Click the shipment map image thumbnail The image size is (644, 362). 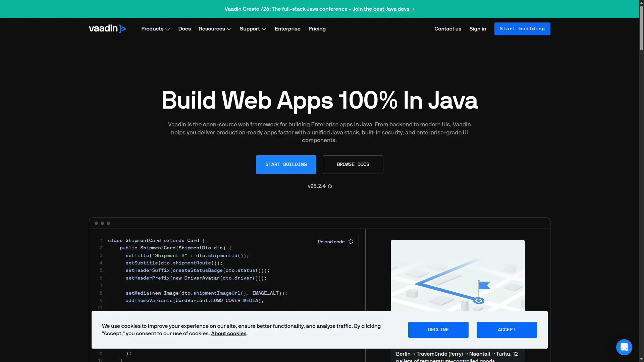click(458, 276)
